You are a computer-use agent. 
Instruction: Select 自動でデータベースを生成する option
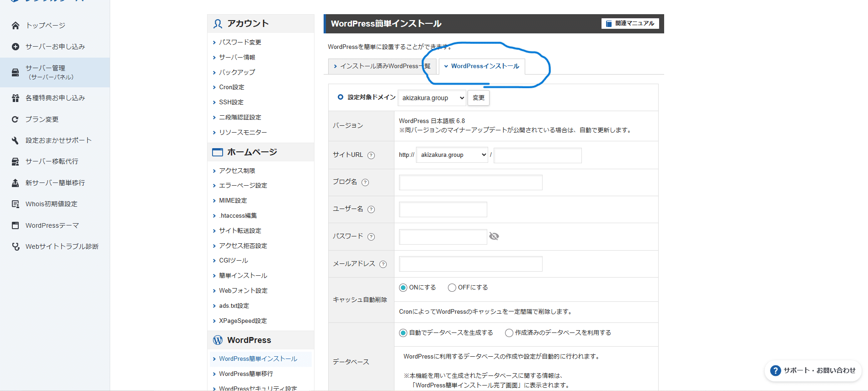click(x=403, y=333)
